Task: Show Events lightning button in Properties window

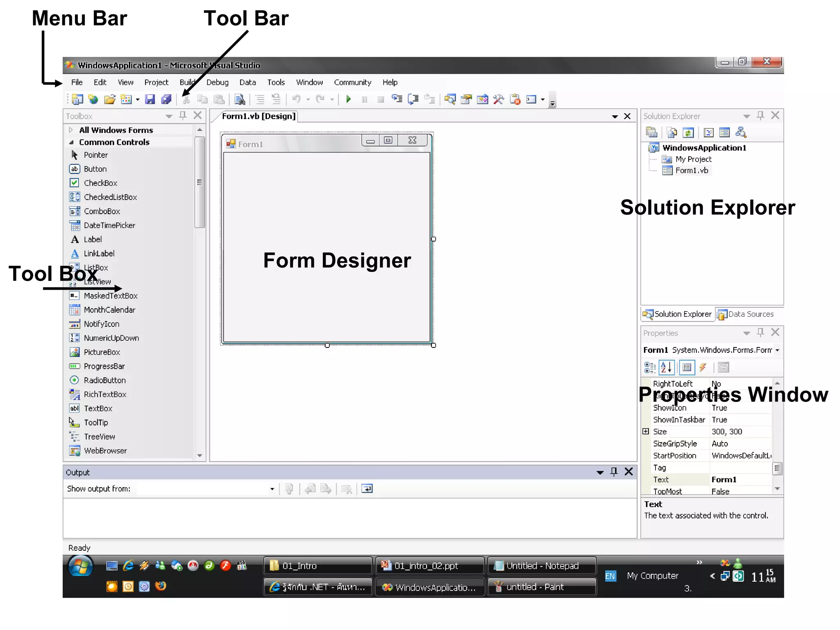Action: [703, 367]
